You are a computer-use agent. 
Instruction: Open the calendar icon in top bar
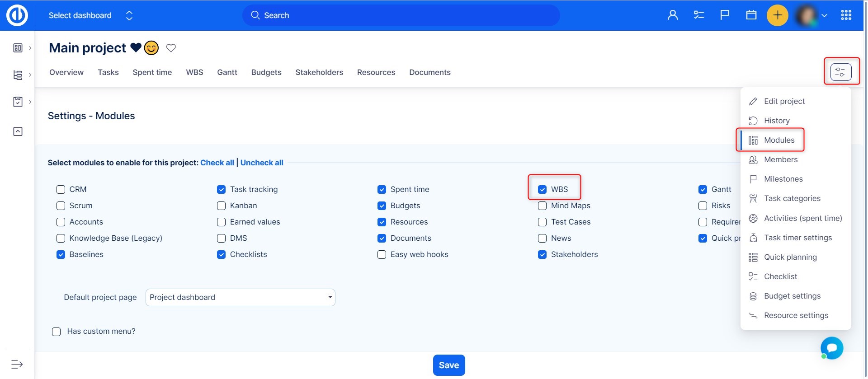click(751, 15)
